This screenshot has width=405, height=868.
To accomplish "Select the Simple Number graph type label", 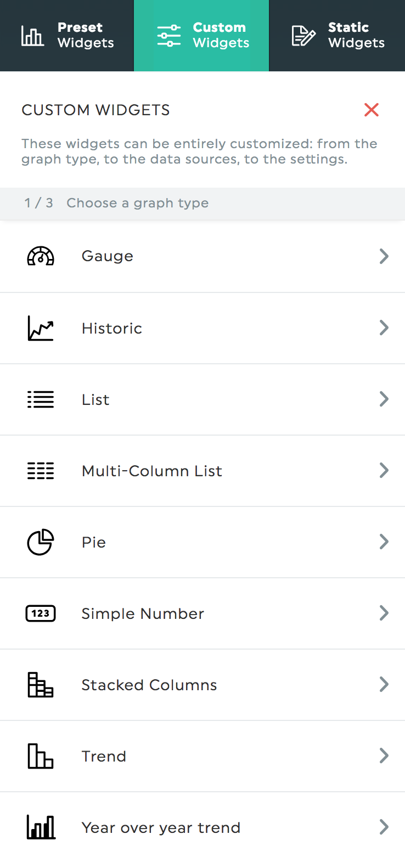I will (x=143, y=613).
